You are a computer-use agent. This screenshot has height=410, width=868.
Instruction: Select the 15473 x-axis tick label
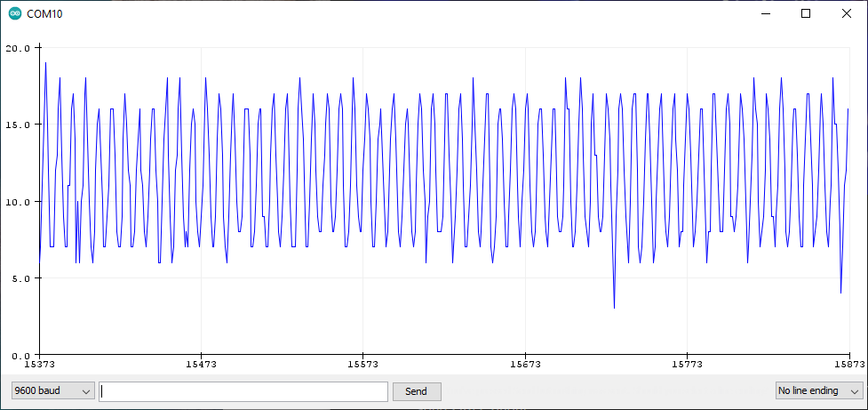pyautogui.click(x=202, y=365)
